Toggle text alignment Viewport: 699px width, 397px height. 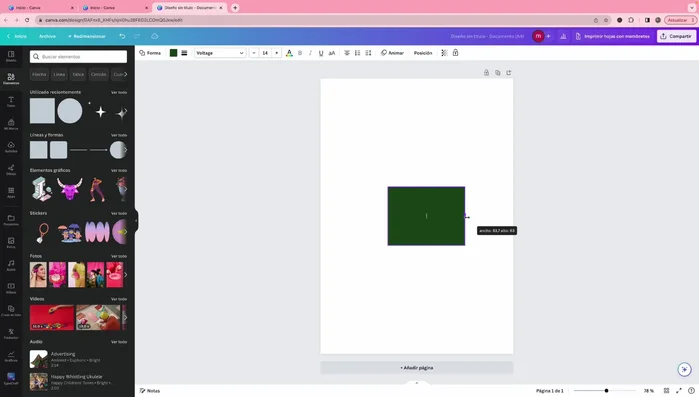347,53
